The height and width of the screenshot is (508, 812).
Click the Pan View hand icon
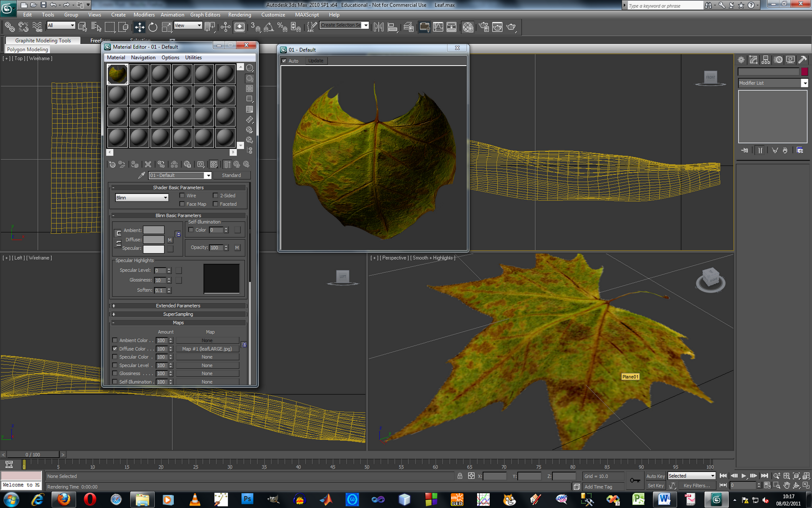point(787,486)
